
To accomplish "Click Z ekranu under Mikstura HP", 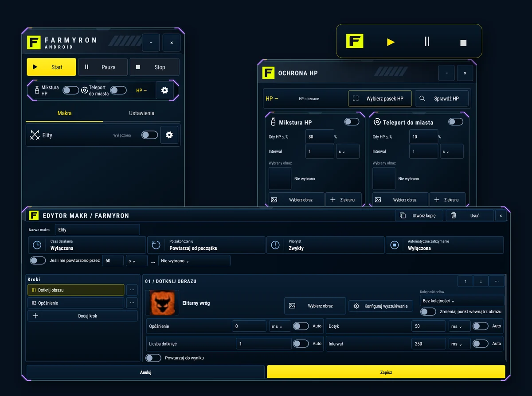I will 343,200.
